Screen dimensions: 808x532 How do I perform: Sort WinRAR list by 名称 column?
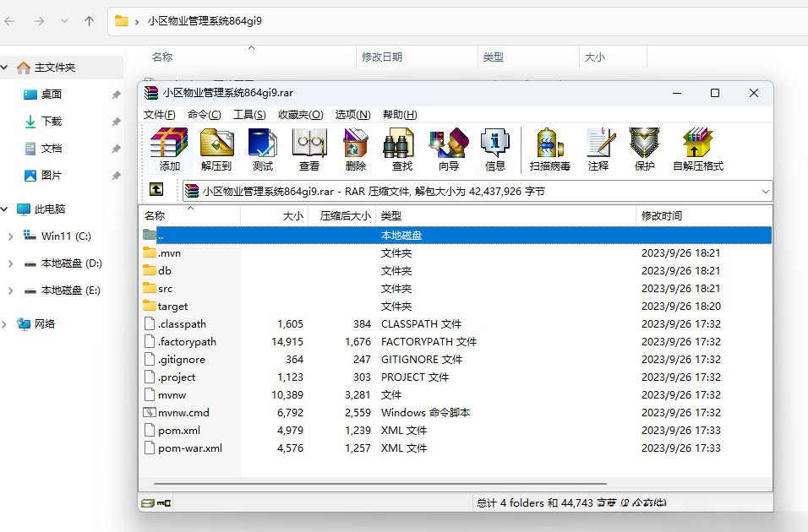(x=189, y=216)
